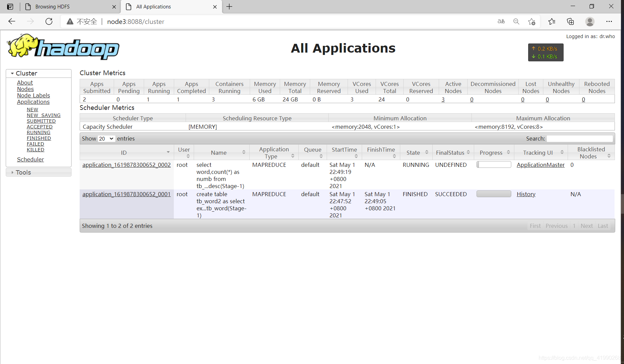Open the ApplicationMaster tracking link
Image resolution: width=624 pixels, height=364 pixels.
(540, 165)
